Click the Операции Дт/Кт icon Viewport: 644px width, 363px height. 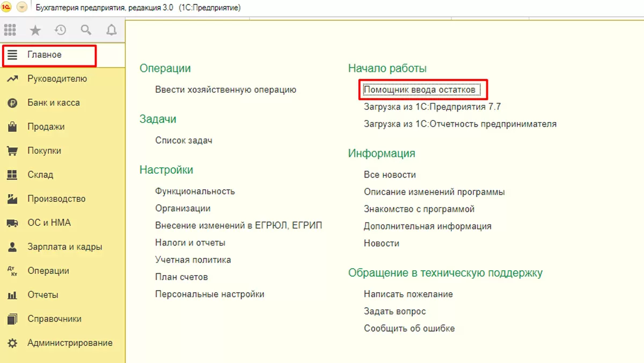[12, 271]
